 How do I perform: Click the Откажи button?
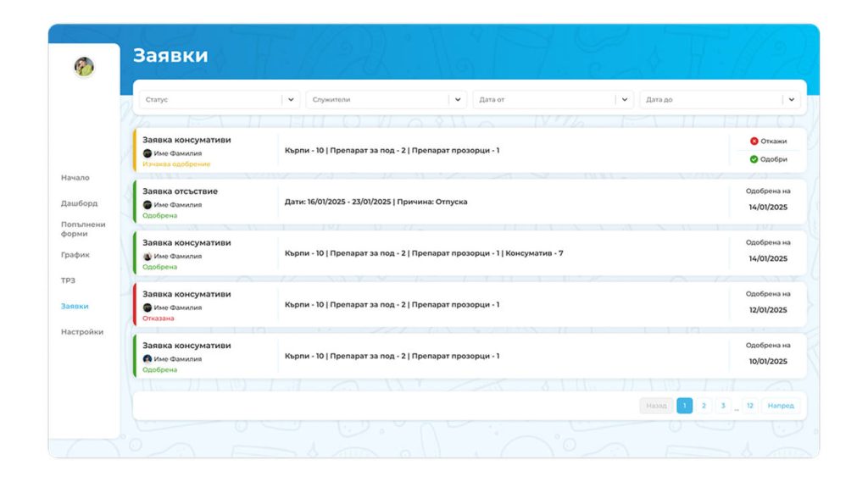click(x=768, y=141)
